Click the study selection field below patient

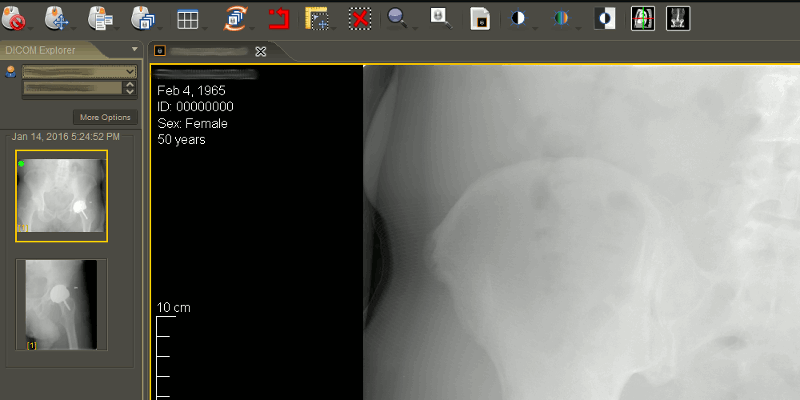(x=72, y=88)
